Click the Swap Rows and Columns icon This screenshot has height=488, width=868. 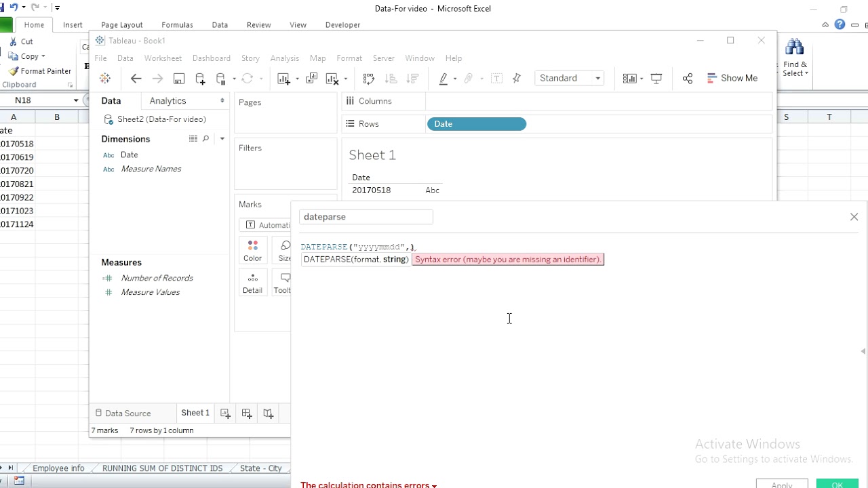[x=369, y=79]
